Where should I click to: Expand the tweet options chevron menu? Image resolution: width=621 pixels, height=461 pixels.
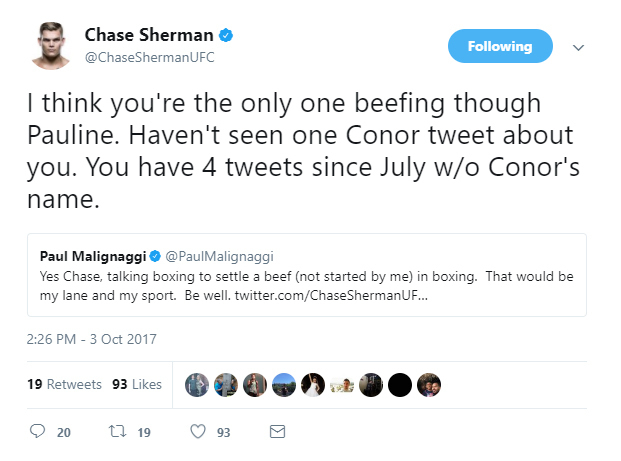point(577,47)
